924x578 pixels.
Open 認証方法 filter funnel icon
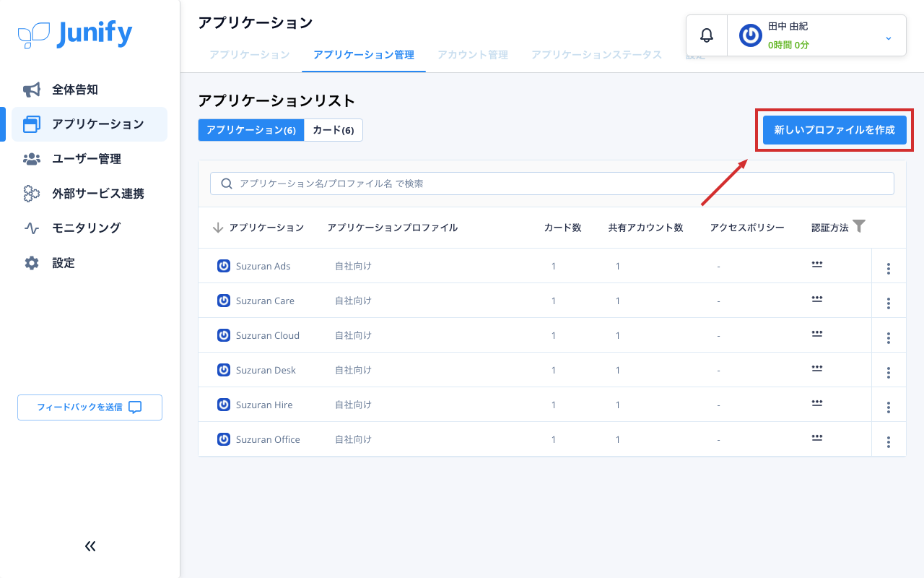(x=859, y=226)
